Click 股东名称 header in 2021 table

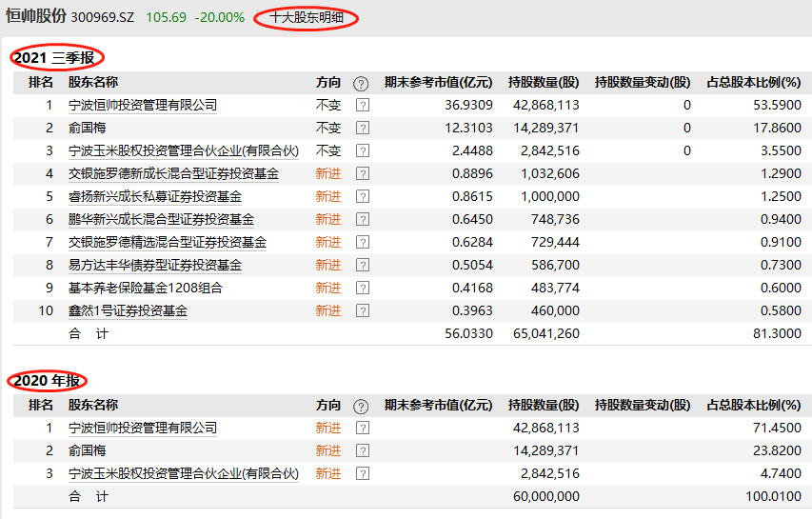click(x=93, y=82)
